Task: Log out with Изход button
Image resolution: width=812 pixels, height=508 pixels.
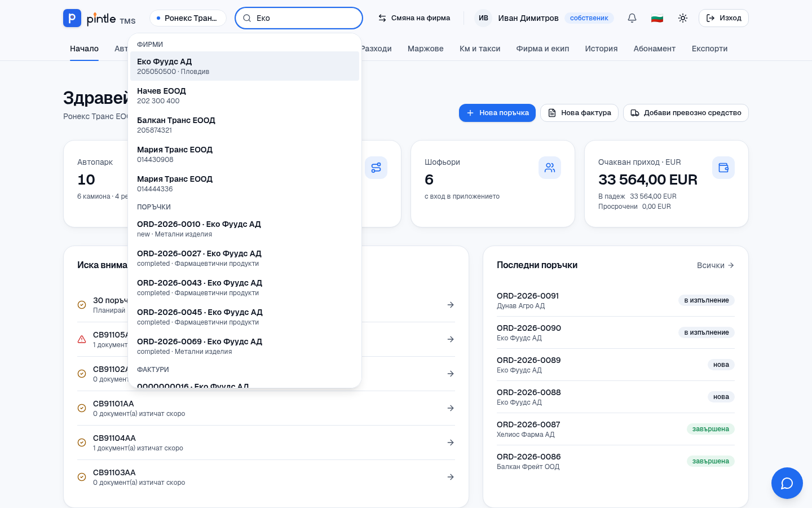Action: [723, 18]
